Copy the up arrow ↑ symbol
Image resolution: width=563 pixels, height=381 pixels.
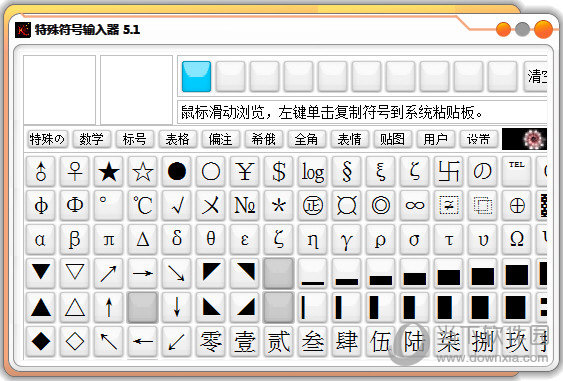point(109,307)
